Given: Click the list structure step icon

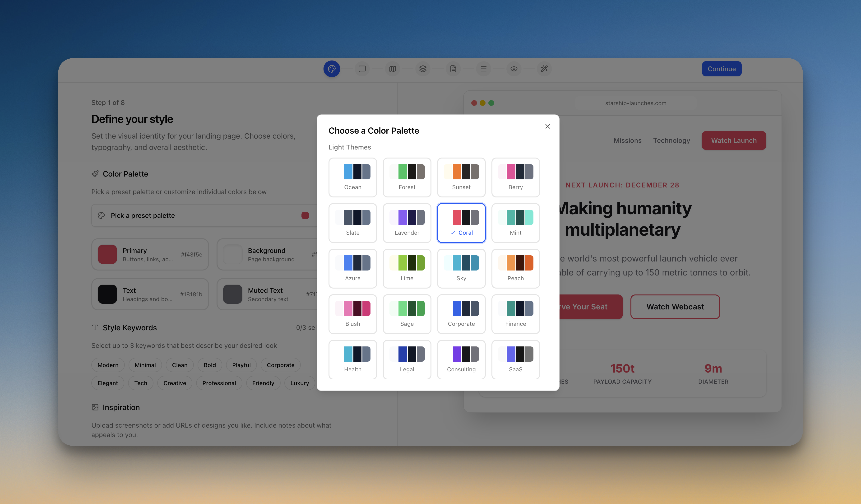Looking at the screenshot, I should 483,69.
